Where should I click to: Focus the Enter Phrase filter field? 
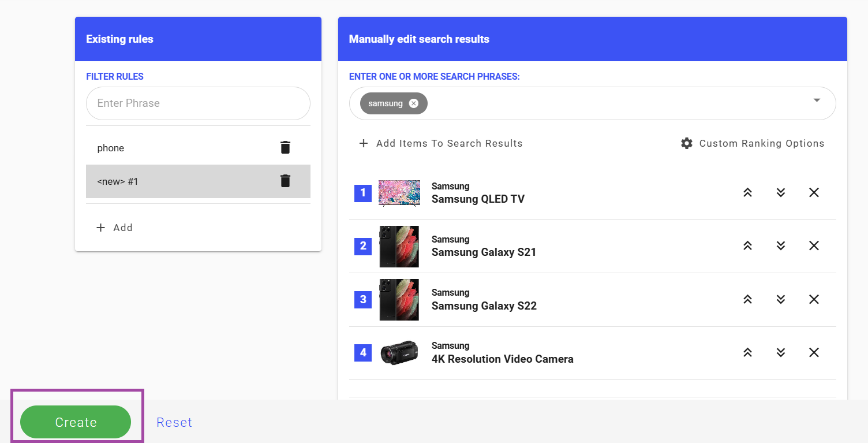(198, 103)
